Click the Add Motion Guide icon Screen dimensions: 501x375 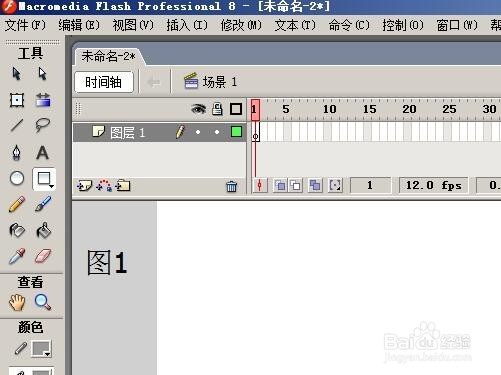click(104, 185)
